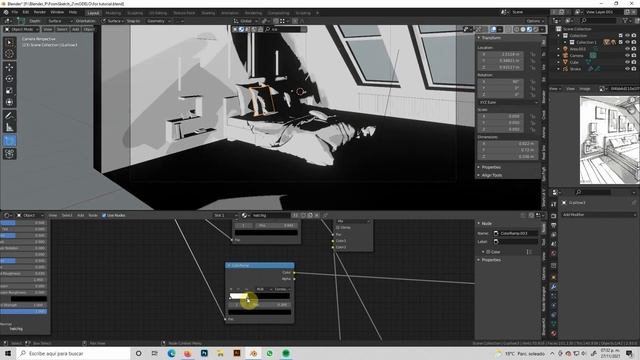Select the Cursor tool in viewport toolbar
The height and width of the screenshot is (360, 640).
tap(9, 53)
